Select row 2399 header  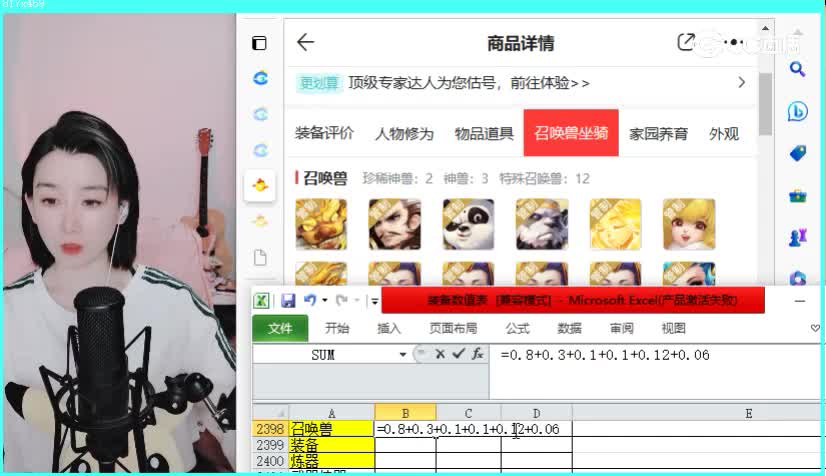click(x=270, y=445)
